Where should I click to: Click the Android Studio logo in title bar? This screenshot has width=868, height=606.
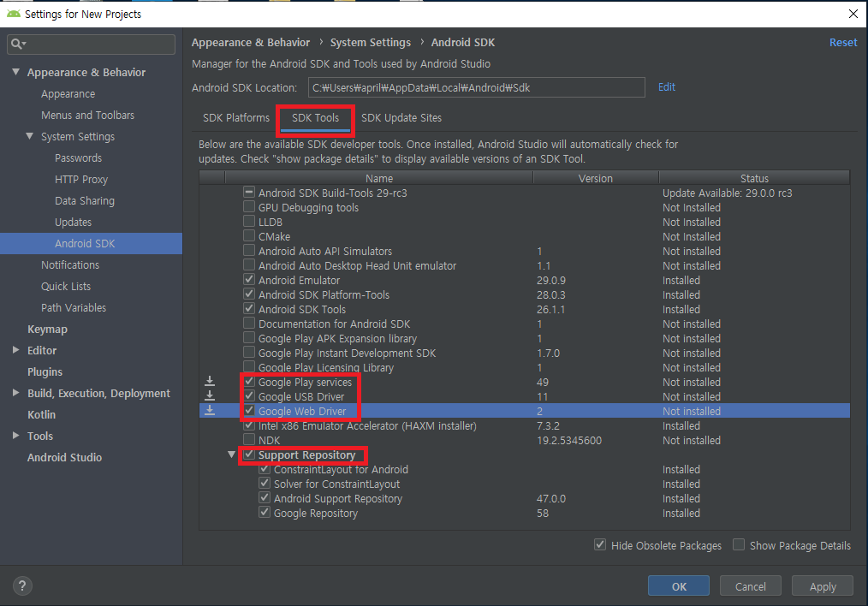pyautogui.click(x=14, y=14)
